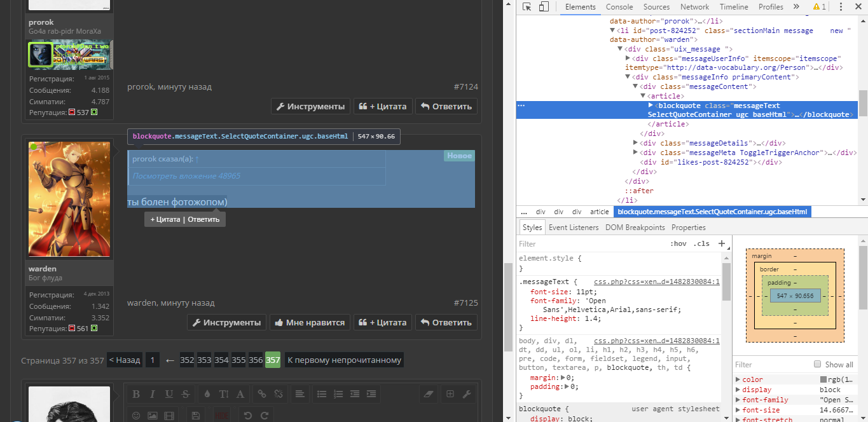The width and height of the screenshot is (868, 422).
Task: Add new style rule plus icon
Action: coord(721,243)
